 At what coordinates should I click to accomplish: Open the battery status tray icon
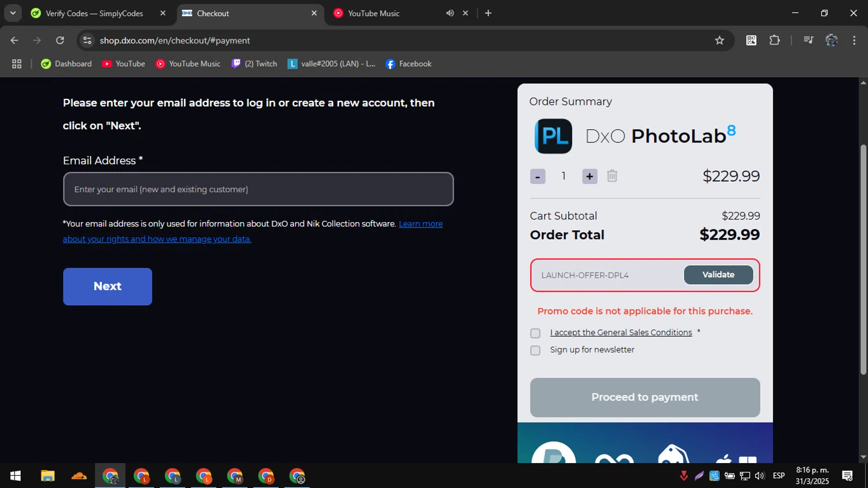click(730, 476)
